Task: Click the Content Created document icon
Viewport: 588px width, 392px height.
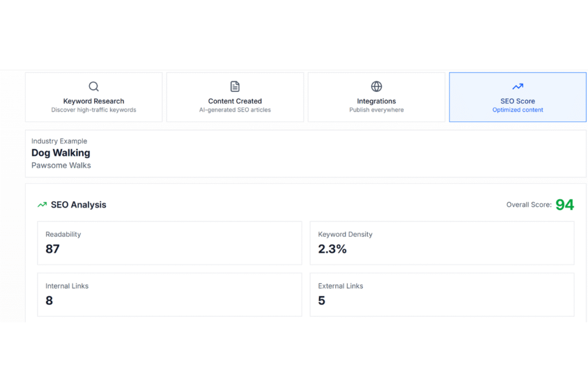Action: (x=235, y=86)
